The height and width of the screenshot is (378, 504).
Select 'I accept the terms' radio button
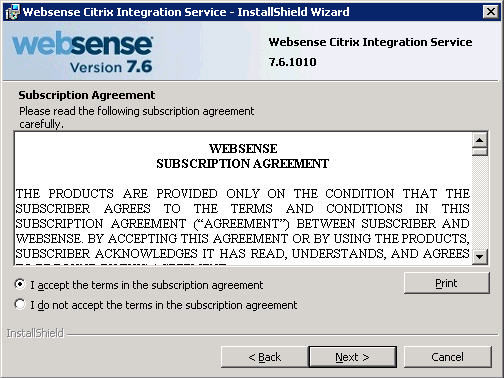pyautogui.click(x=20, y=284)
